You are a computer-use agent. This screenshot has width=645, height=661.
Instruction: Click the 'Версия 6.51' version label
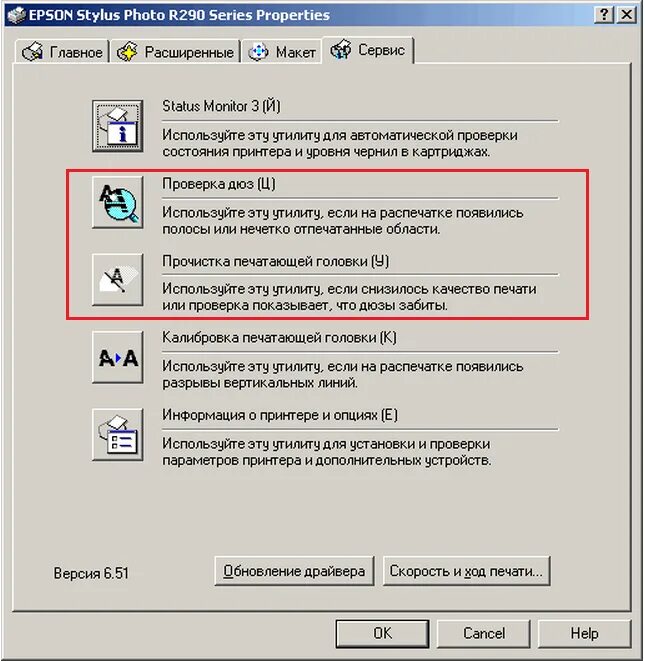[x=91, y=573]
